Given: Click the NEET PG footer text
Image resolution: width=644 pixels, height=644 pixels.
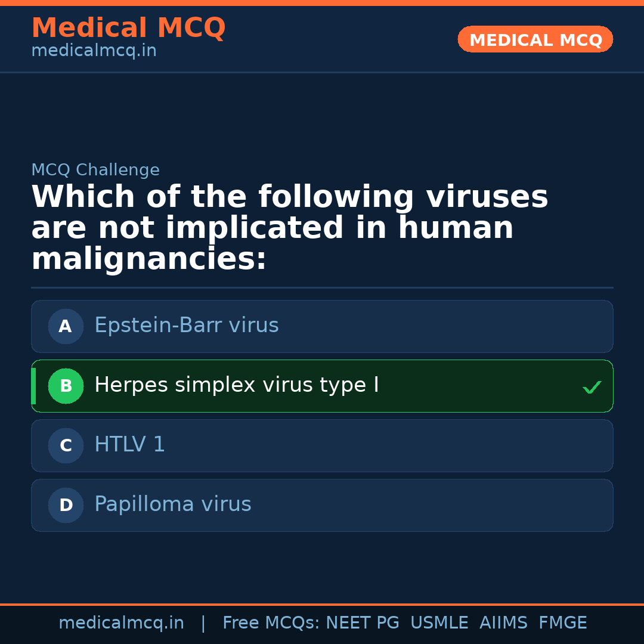Looking at the screenshot, I should [x=363, y=623].
